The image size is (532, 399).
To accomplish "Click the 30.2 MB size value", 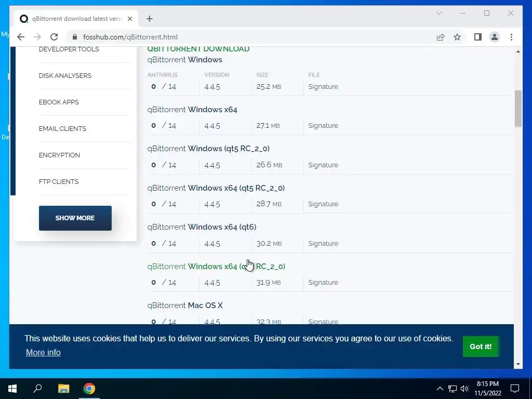I will (x=269, y=243).
